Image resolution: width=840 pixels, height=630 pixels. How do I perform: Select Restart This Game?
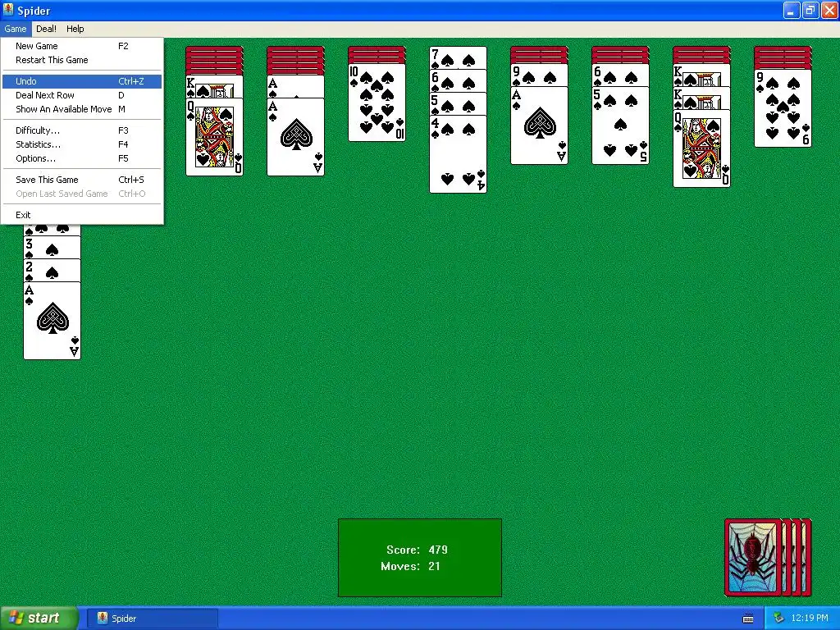[81, 60]
